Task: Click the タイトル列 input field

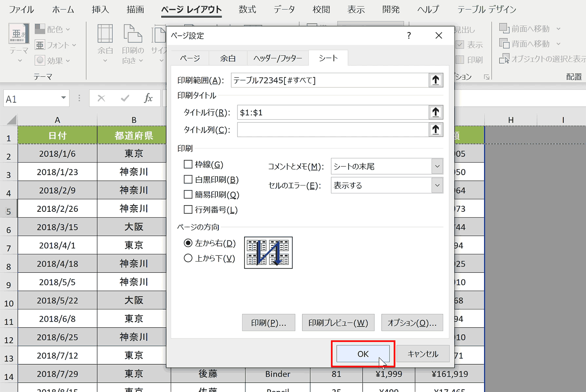Action: click(333, 130)
